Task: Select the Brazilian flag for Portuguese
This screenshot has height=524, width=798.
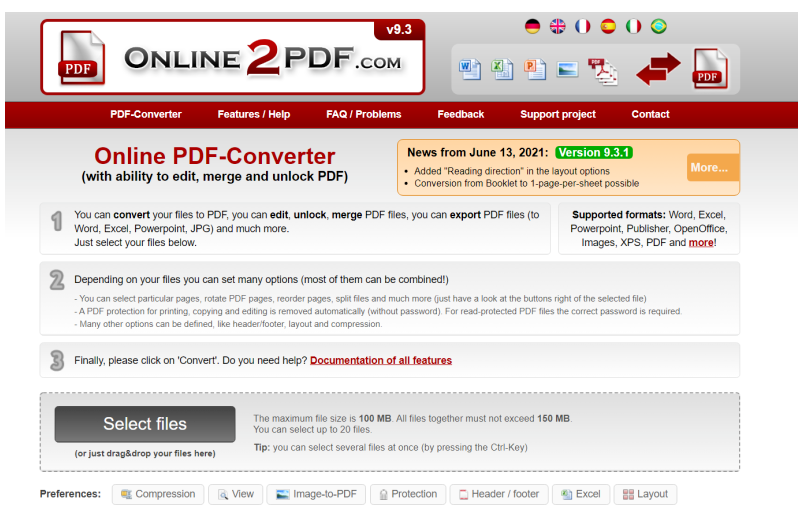Action: click(658, 27)
